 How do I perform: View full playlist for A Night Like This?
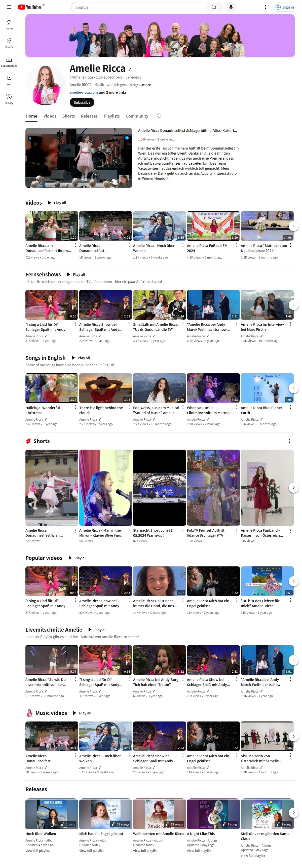click(x=199, y=850)
